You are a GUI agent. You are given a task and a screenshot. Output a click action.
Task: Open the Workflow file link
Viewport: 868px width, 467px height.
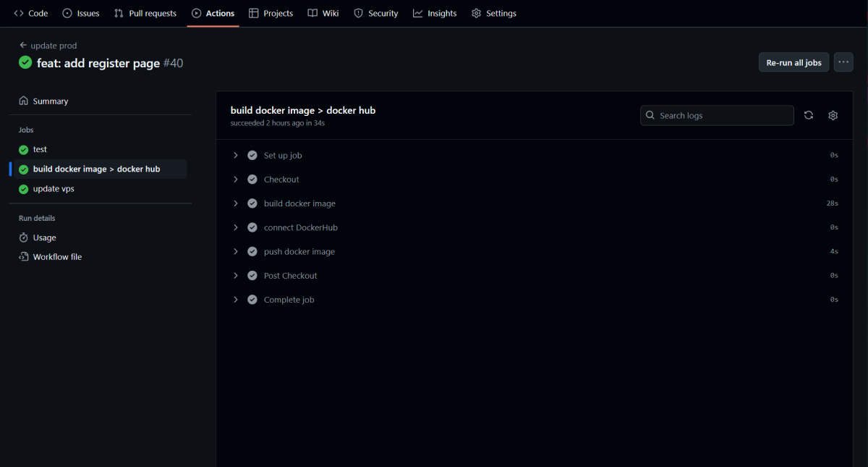pyautogui.click(x=56, y=256)
